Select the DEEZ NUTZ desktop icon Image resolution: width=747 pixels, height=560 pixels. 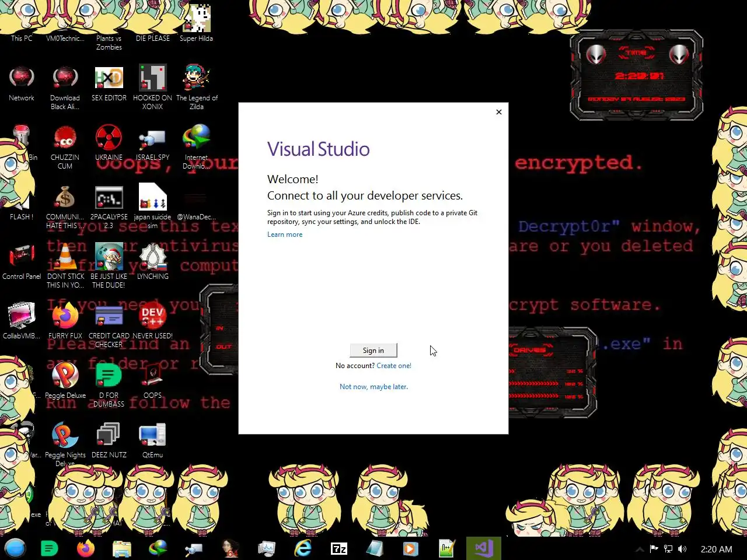point(109,440)
